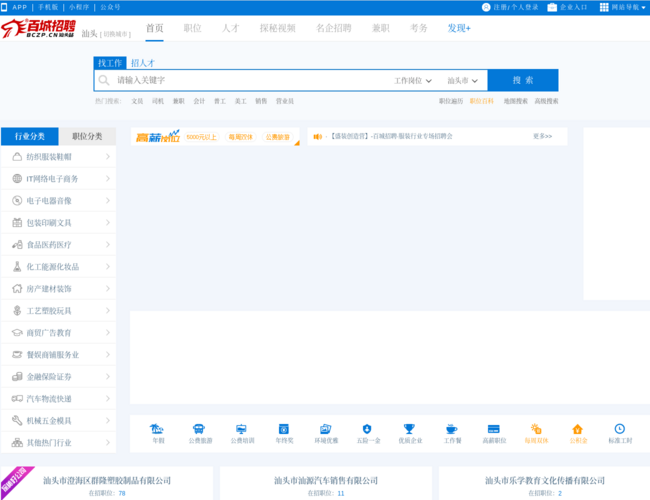The width and height of the screenshot is (650, 500).
Task: Click the phone icon beside APP
Action: click(x=4, y=7)
